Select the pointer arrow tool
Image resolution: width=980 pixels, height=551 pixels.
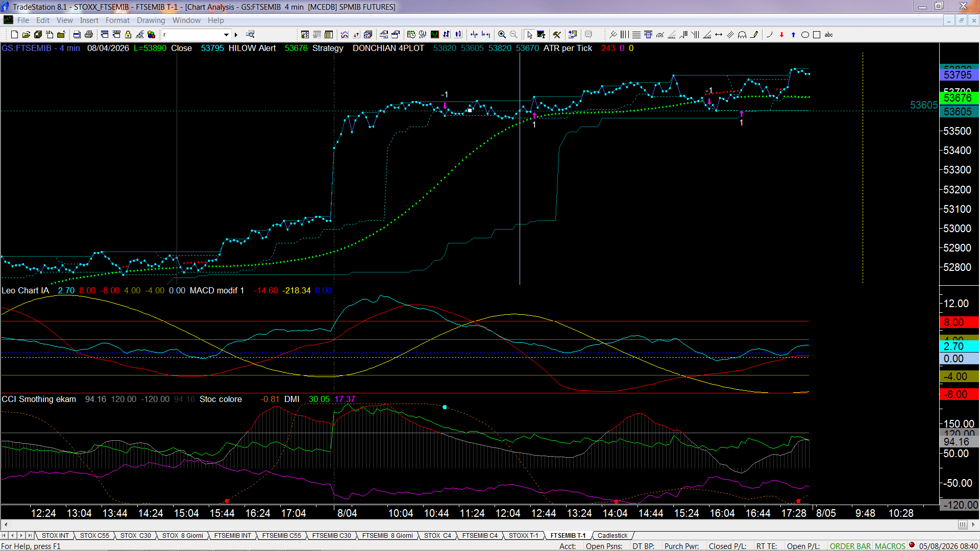(x=530, y=35)
